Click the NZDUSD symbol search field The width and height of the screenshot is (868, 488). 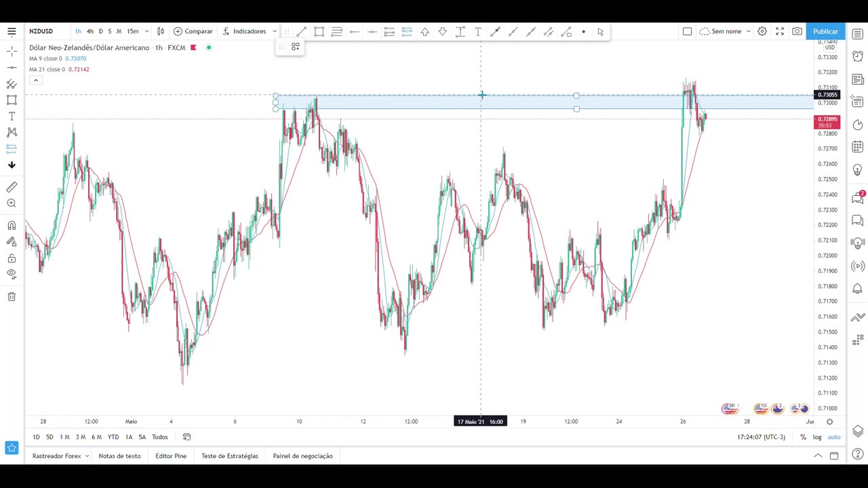(41, 31)
